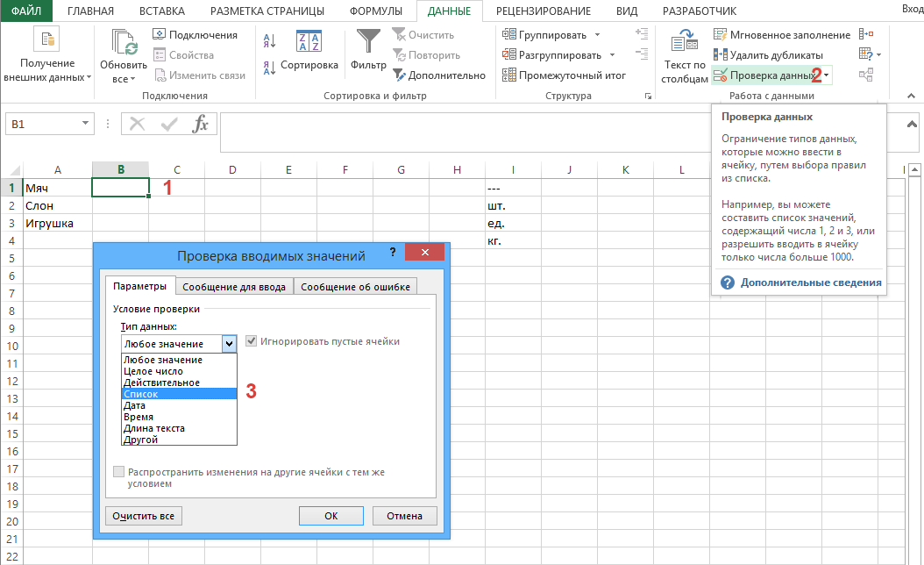The width and height of the screenshot is (924, 565).
Task: Open the Дополнительные сведения link
Action: [x=811, y=282]
